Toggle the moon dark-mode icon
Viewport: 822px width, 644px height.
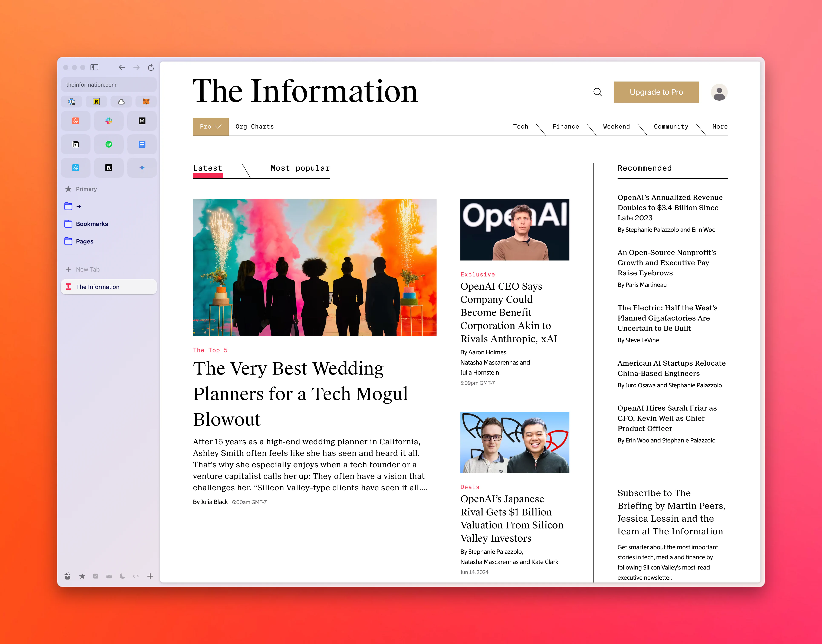[x=122, y=576]
